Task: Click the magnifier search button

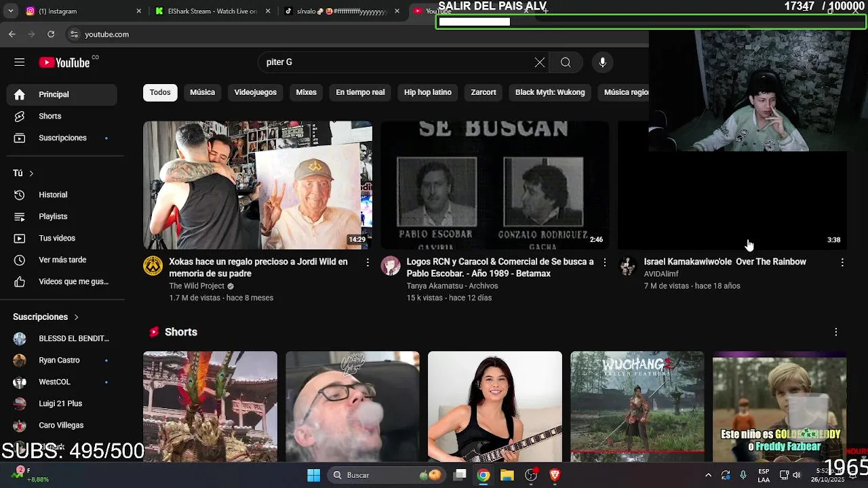Action: tap(566, 62)
